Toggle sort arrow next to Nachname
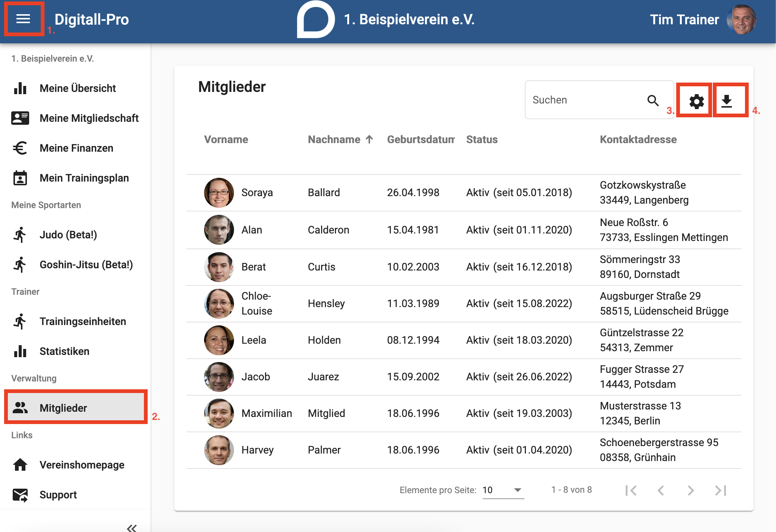This screenshot has height=532, width=776. click(x=369, y=139)
